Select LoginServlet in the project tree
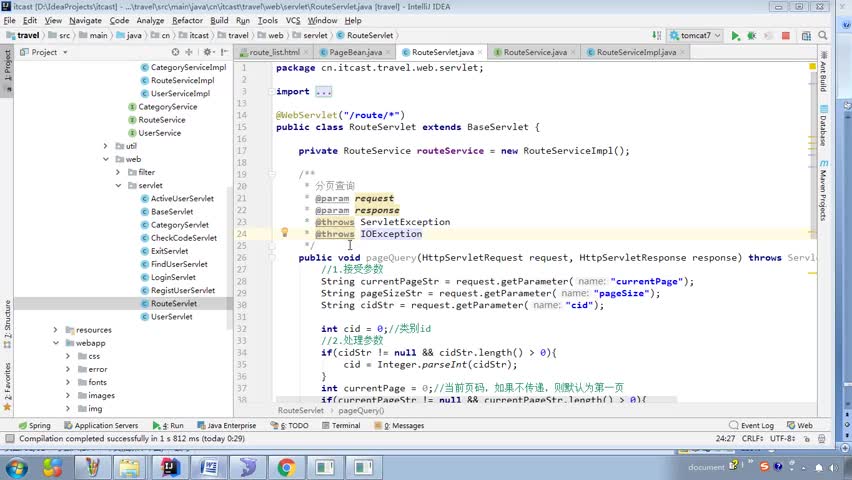 (x=173, y=277)
